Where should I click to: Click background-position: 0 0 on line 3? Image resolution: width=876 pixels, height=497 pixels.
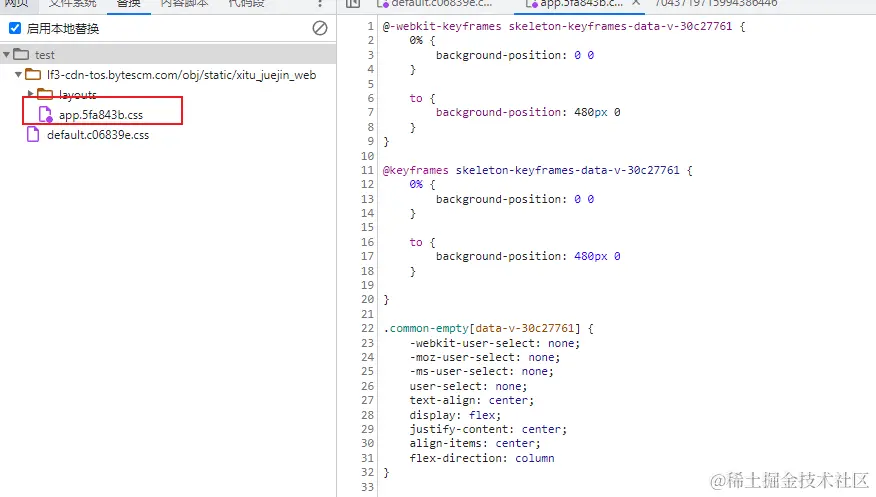click(515, 55)
